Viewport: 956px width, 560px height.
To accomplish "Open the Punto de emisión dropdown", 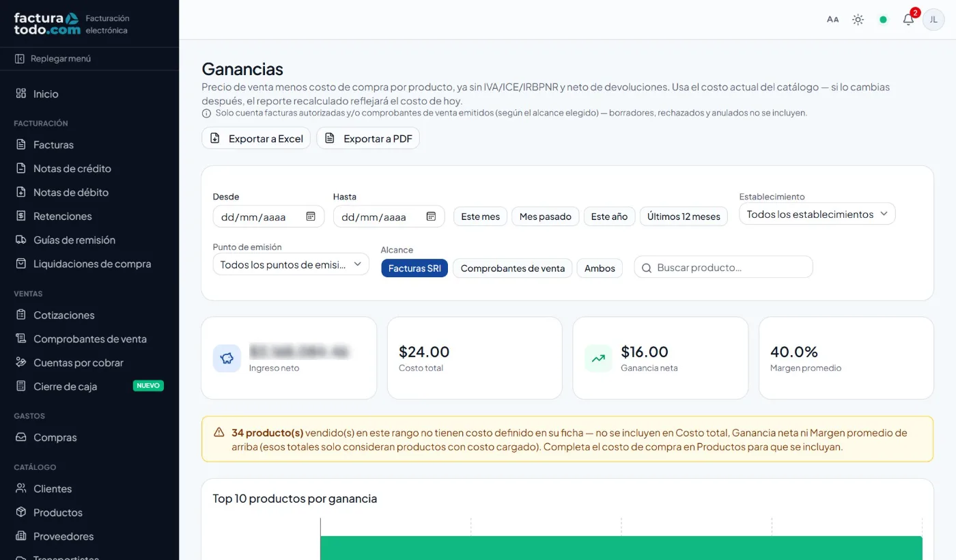I will [291, 264].
